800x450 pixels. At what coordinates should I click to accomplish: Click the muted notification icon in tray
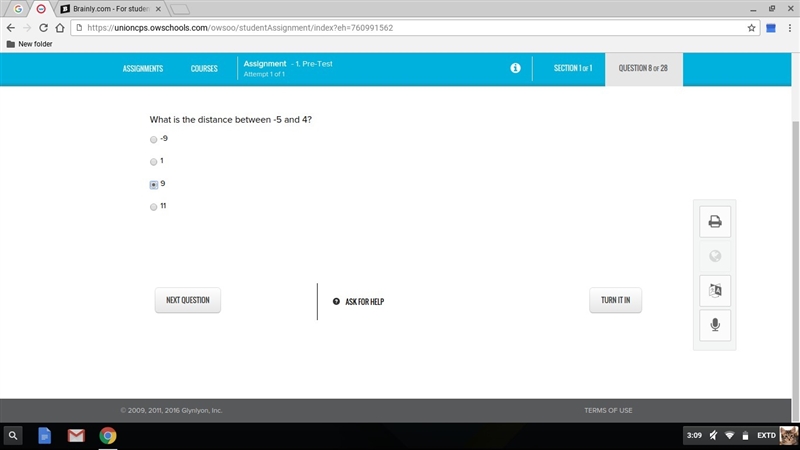[713, 435]
